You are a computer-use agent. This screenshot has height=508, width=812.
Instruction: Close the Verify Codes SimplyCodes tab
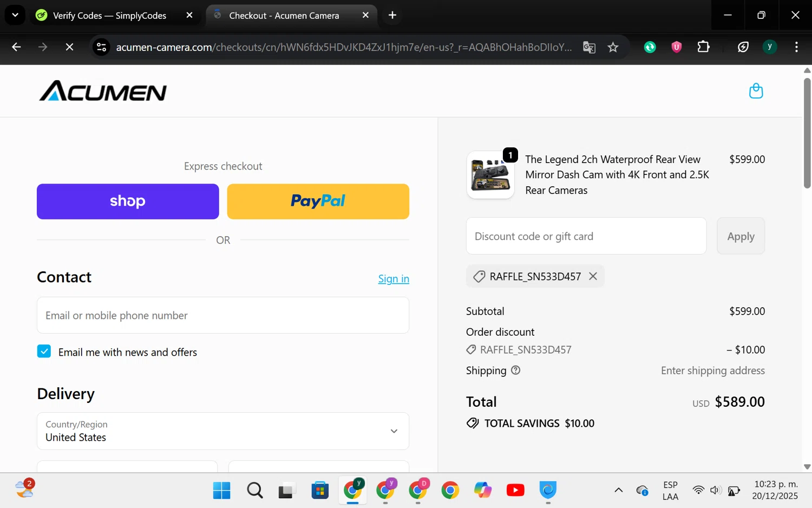[189, 15]
